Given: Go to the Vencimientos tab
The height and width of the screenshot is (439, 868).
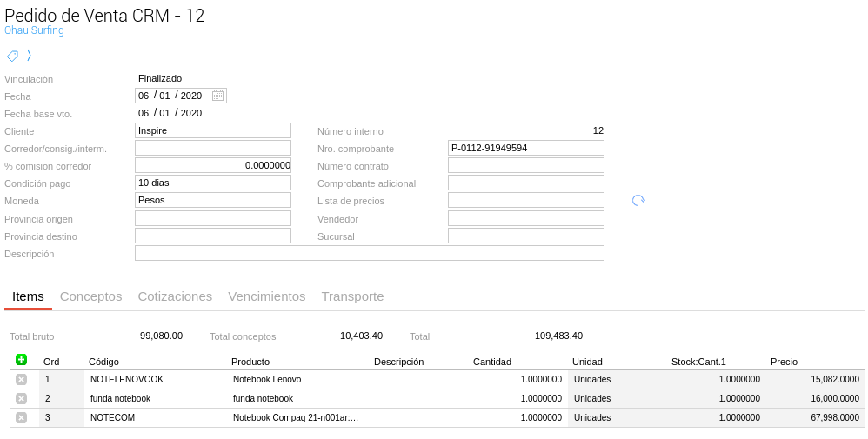Looking at the screenshot, I should coord(266,296).
